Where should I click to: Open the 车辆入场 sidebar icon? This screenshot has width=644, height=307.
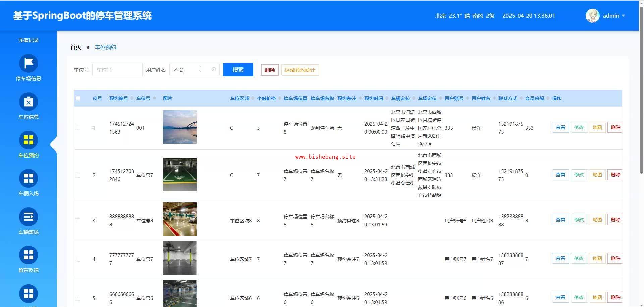29,178
